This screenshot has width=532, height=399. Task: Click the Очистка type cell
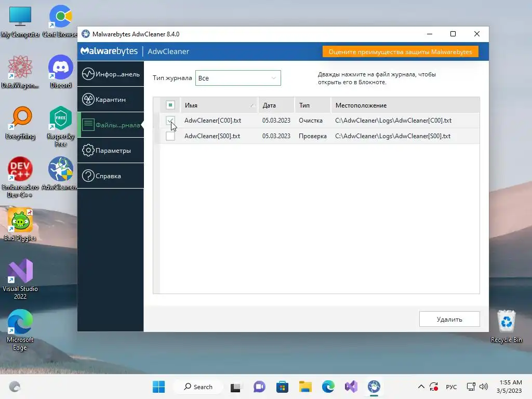pyautogui.click(x=311, y=121)
